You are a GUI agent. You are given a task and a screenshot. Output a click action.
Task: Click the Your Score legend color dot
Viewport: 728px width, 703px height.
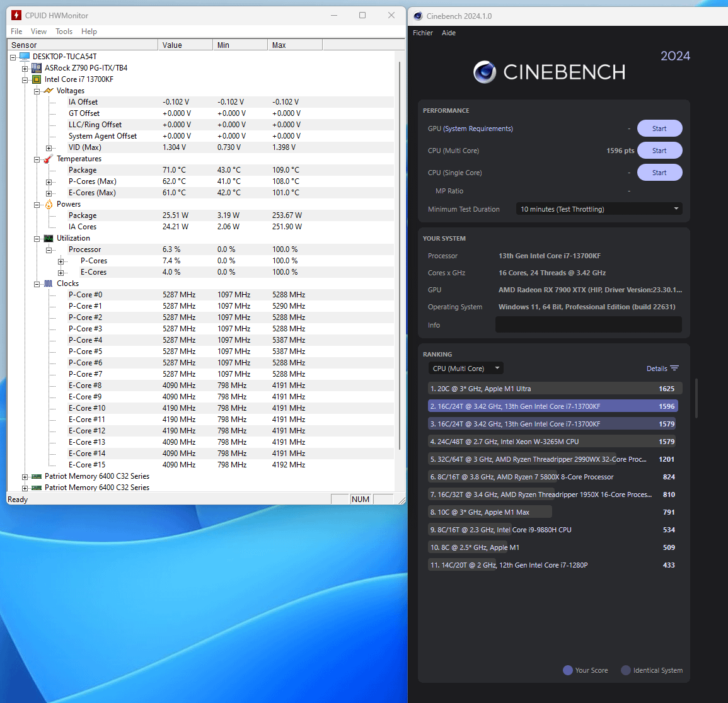[x=567, y=670]
